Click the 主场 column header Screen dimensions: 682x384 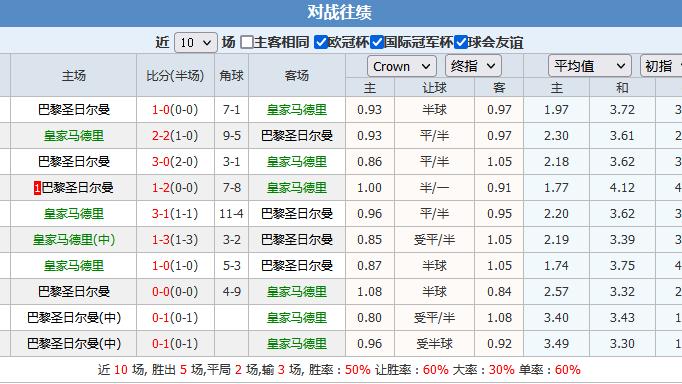tap(74, 76)
